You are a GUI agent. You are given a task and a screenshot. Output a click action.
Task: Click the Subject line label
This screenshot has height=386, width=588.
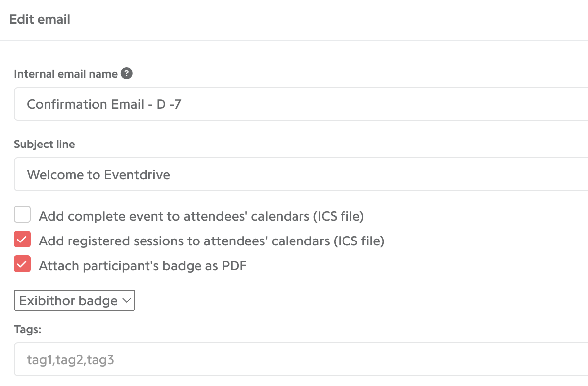point(44,144)
